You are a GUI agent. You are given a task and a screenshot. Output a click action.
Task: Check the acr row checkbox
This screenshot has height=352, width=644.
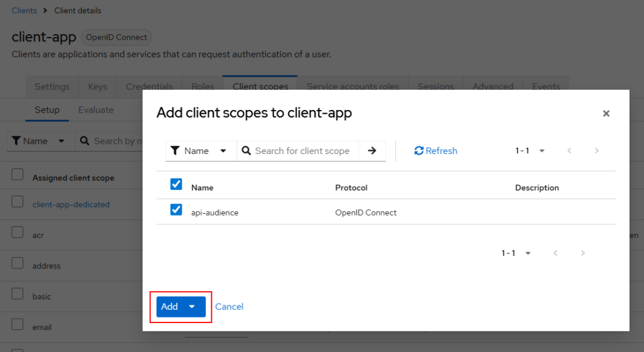[17, 232]
